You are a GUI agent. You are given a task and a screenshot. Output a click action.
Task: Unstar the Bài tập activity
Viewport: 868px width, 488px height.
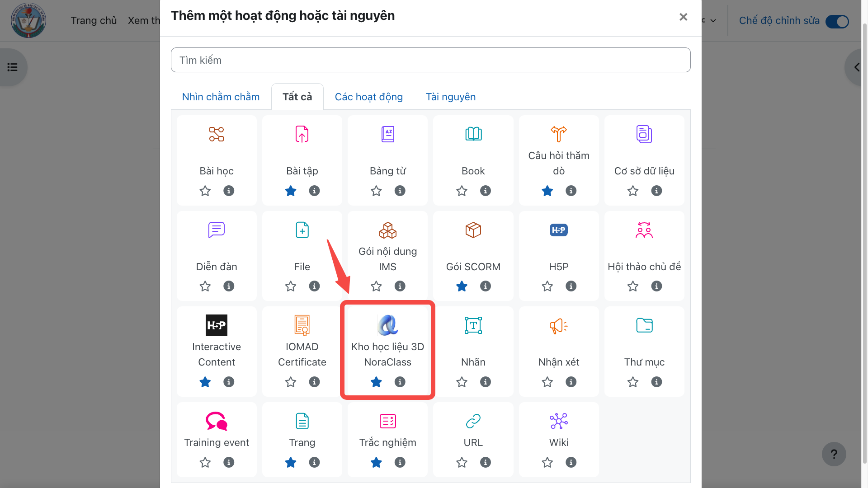click(291, 191)
